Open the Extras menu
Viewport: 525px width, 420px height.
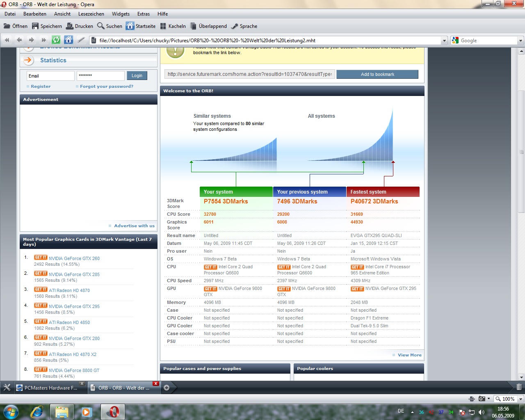[144, 14]
